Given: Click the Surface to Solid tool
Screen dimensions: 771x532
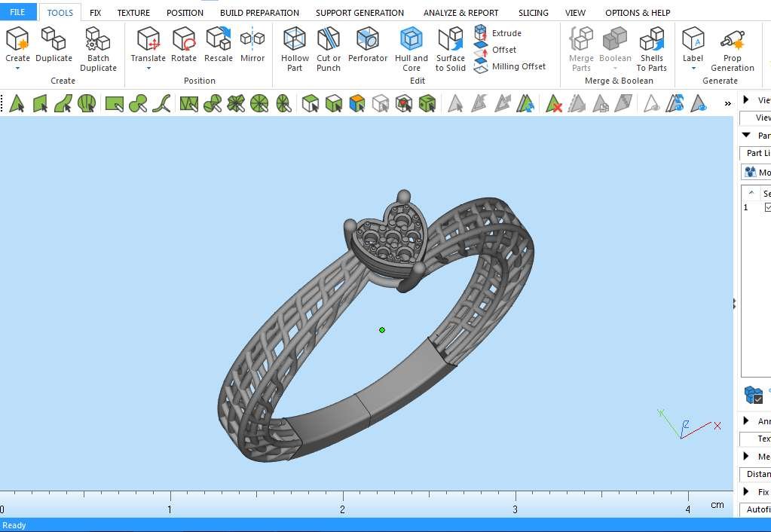Looking at the screenshot, I should coord(451,49).
